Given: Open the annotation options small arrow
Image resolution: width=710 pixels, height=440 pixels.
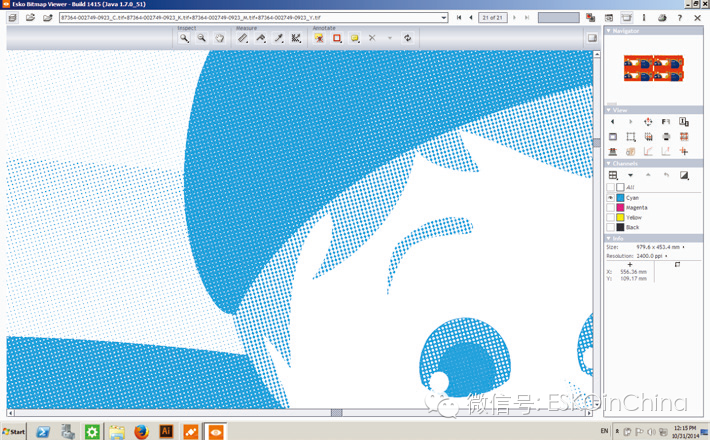Looking at the screenshot, I should 390,38.
